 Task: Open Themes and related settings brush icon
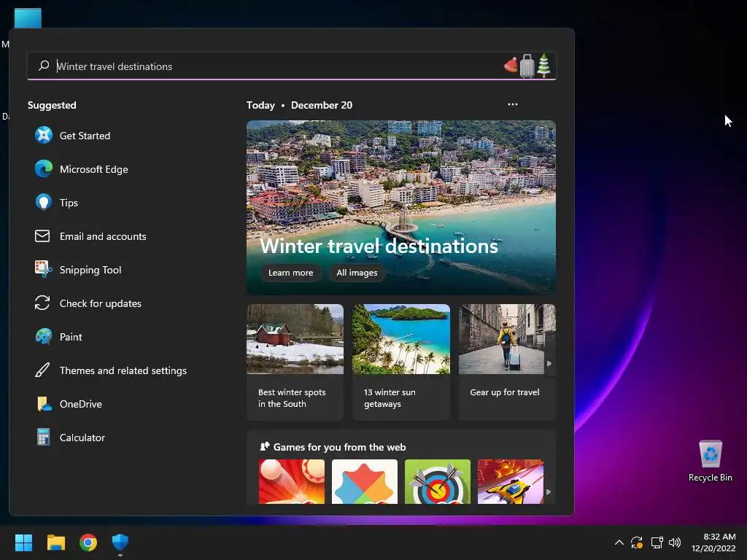click(x=42, y=370)
